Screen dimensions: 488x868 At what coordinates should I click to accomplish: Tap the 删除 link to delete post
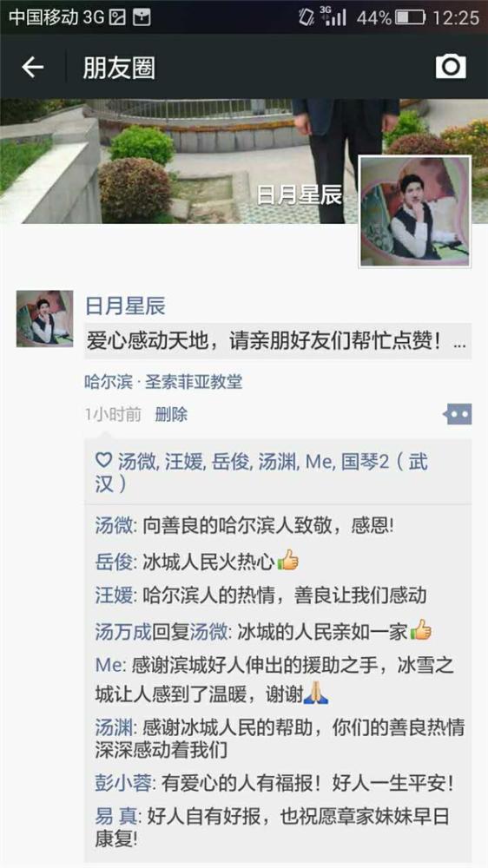171,414
